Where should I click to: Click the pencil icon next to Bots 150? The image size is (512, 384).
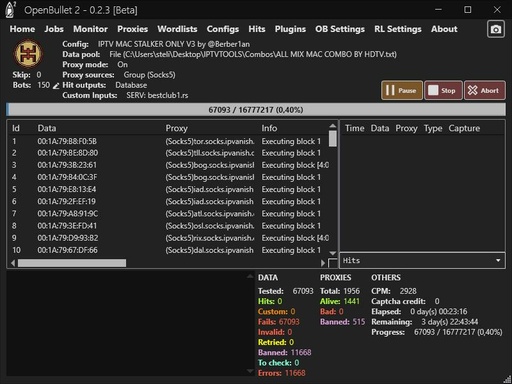(x=56, y=86)
